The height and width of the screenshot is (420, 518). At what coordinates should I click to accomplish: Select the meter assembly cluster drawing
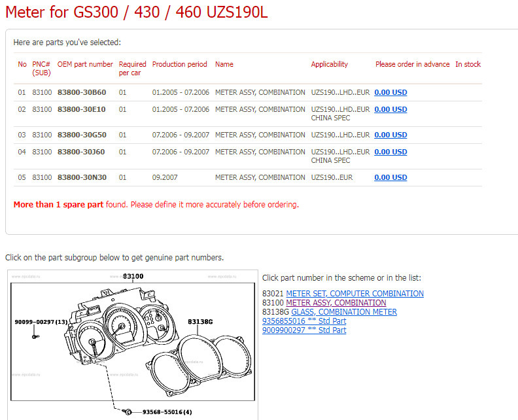[120, 327]
